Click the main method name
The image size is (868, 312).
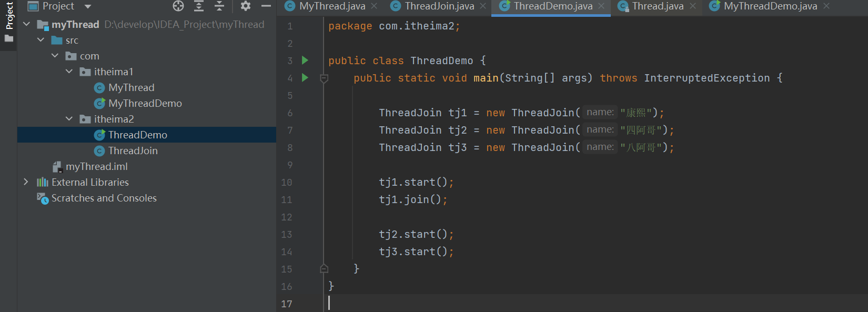[486, 78]
